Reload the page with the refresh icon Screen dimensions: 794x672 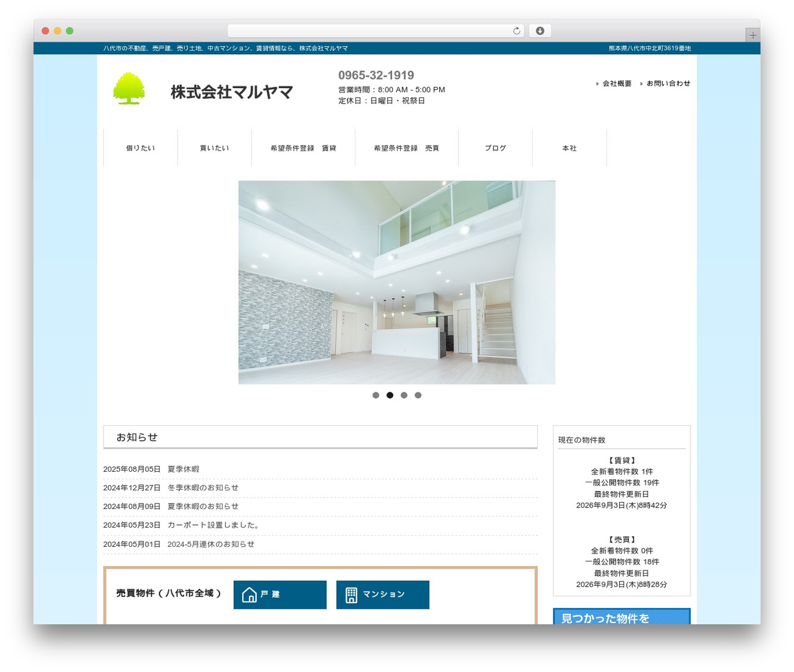tap(517, 31)
